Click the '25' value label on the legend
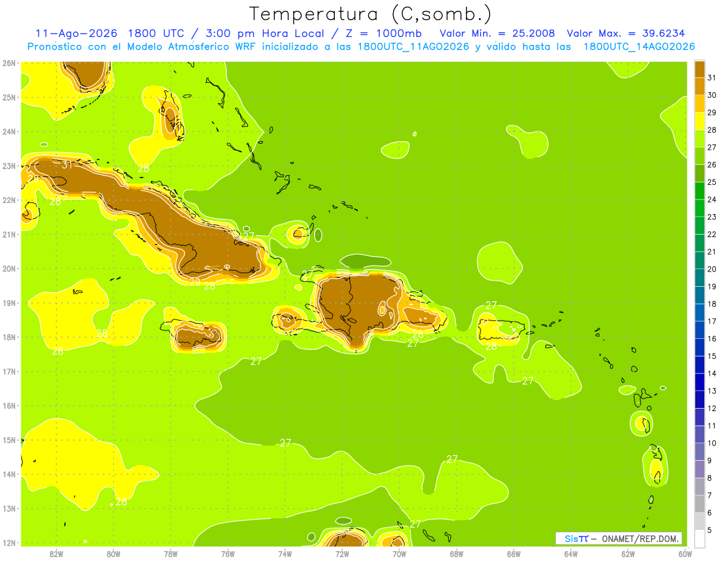The width and height of the screenshot is (728, 562). tap(712, 182)
